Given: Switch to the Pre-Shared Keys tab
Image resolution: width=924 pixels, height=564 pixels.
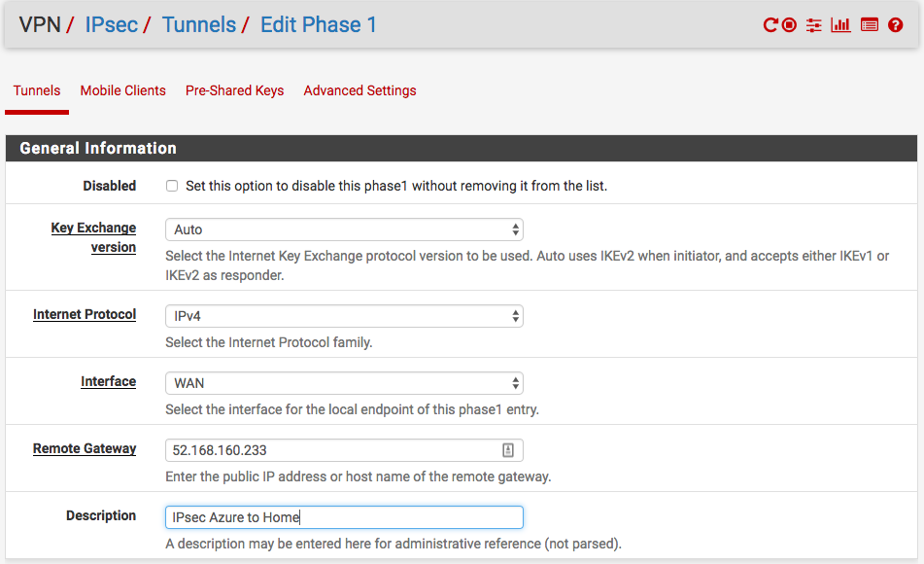Looking at the screenshot, I should (234, 90).
